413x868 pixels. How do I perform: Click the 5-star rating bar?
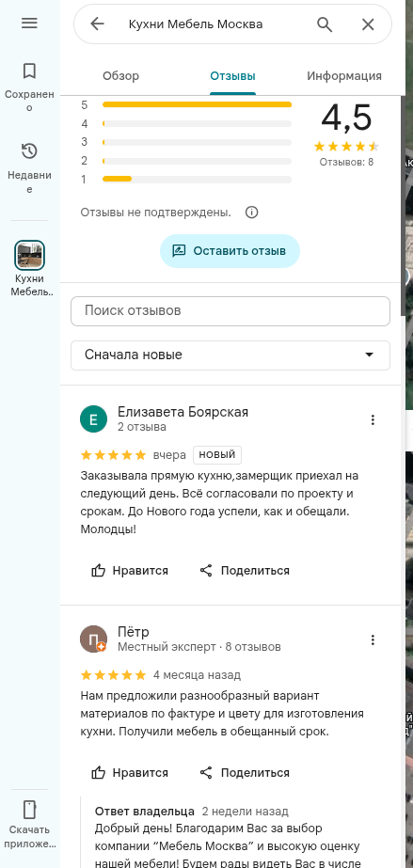(x=197, y=104)
